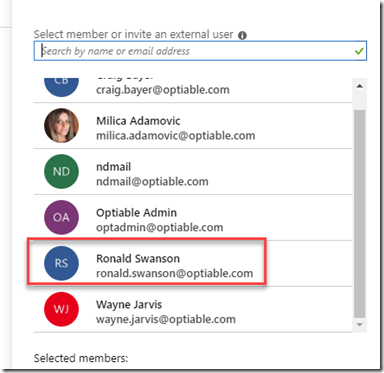The image size is (384, 373).
Task: Select Optiable Admin member name
Action: (x=136, y=213)
